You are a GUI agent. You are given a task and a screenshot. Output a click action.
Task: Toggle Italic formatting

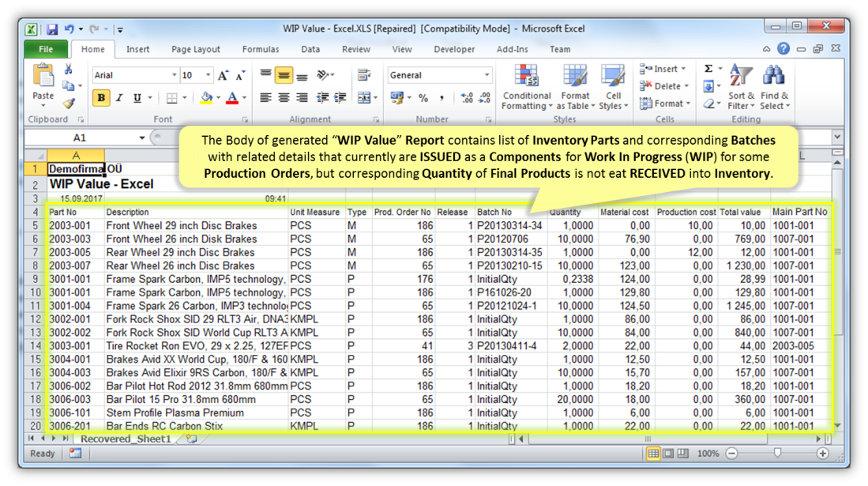point(119,98)
